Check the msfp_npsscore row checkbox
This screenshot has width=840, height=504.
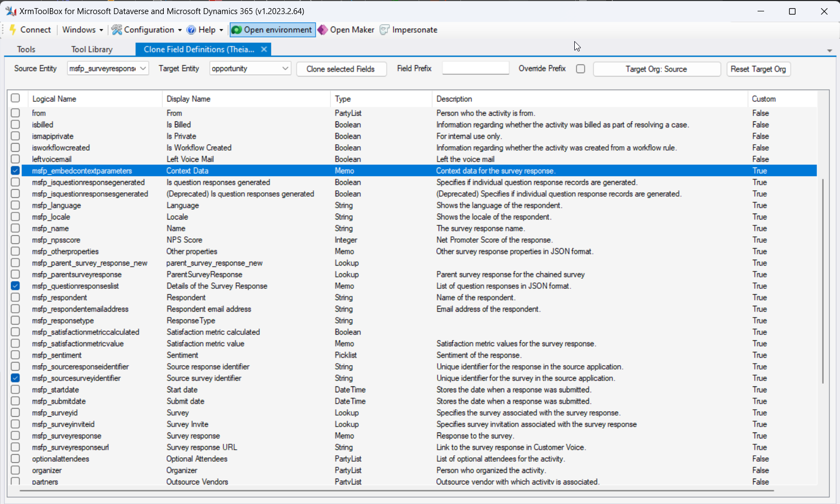[x=15, y=240]
